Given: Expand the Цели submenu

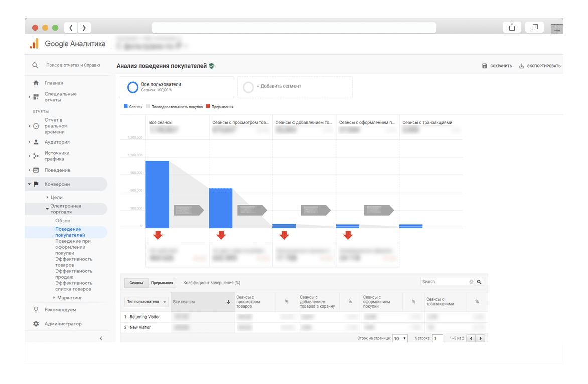Looking at the screenshot, I should tap(56, 198).
